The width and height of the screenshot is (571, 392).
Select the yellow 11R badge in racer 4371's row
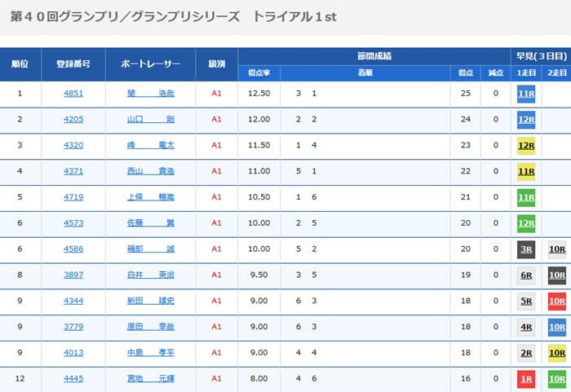pyautogui.click(x=526, y=172)
